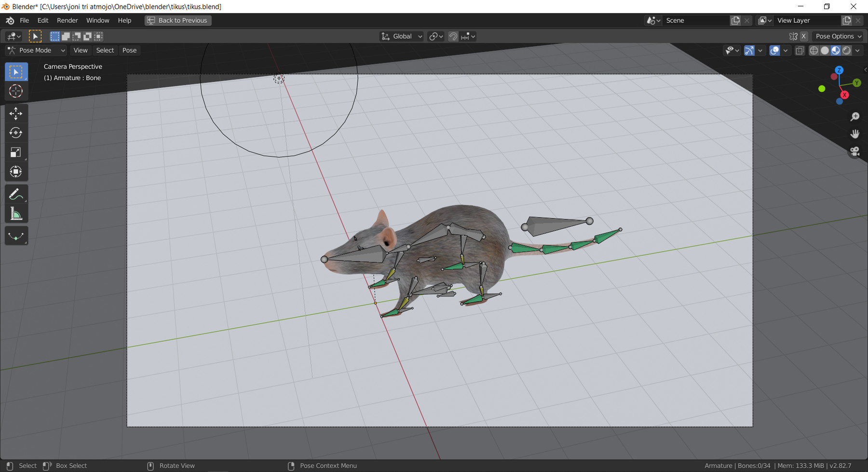Image resolution: width=868 pixels, height=472 pixels.
Task: Select the Move tool in the toolbar
Action: click(x=16, y=113)
